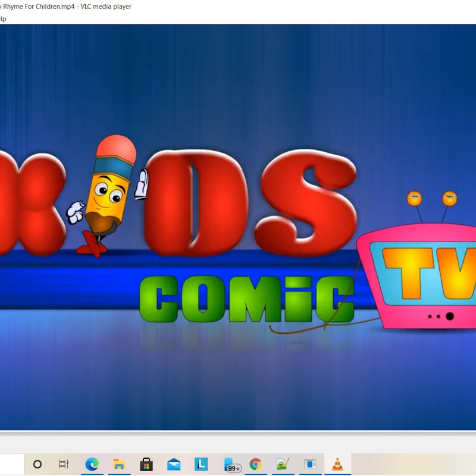Switch to the app left of VLC
Viewport: 476px width, 476px height.
[x=310, y=464]
